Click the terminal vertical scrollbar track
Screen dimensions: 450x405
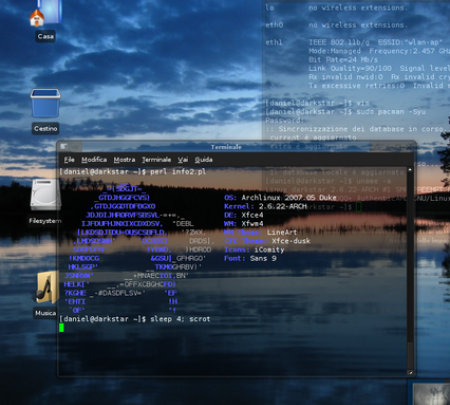(410, 270)
